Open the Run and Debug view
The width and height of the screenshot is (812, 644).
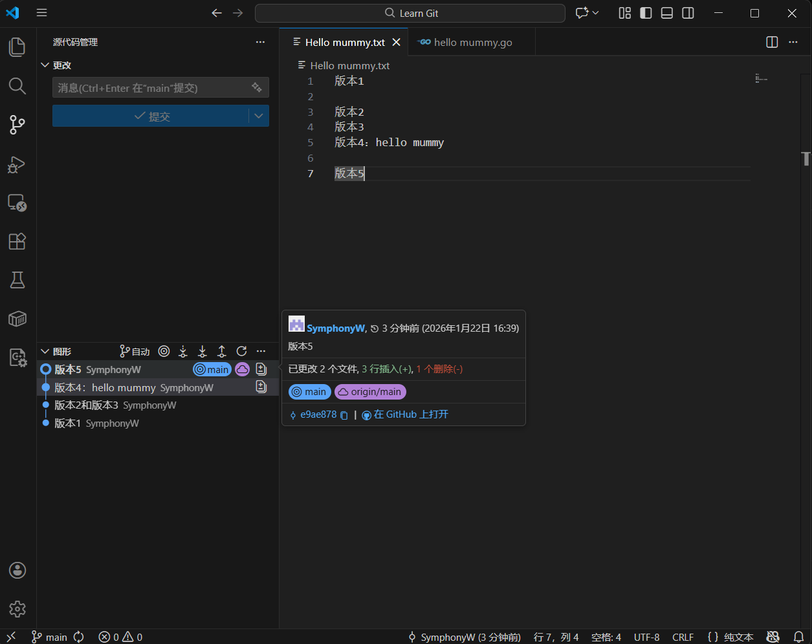17,164
